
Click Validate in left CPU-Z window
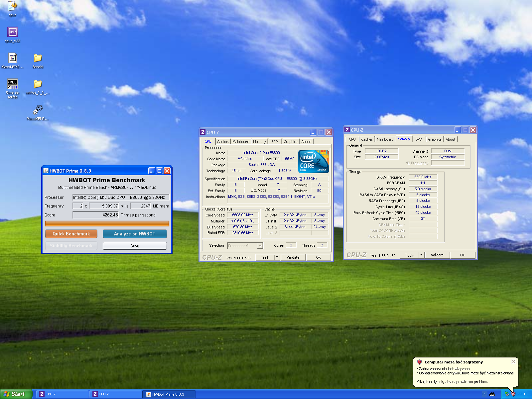pyautogui.click(x=293, y=257)
